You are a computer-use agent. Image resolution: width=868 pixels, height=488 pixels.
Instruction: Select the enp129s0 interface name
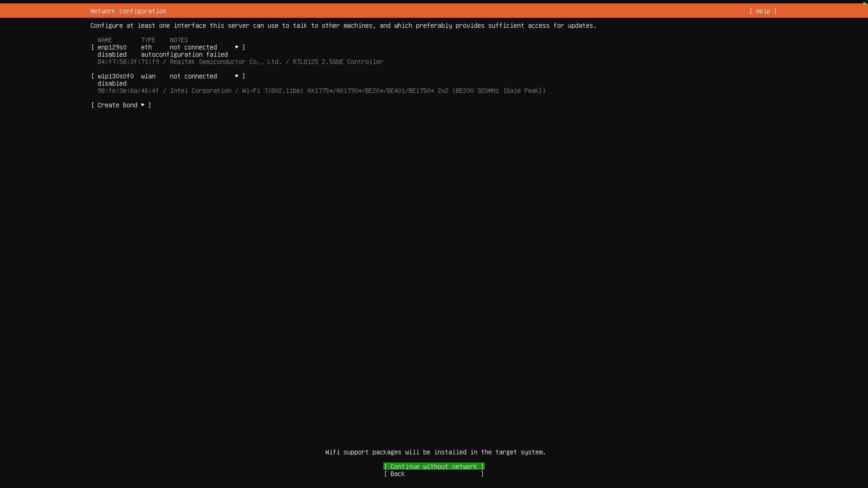coord(112,47)
